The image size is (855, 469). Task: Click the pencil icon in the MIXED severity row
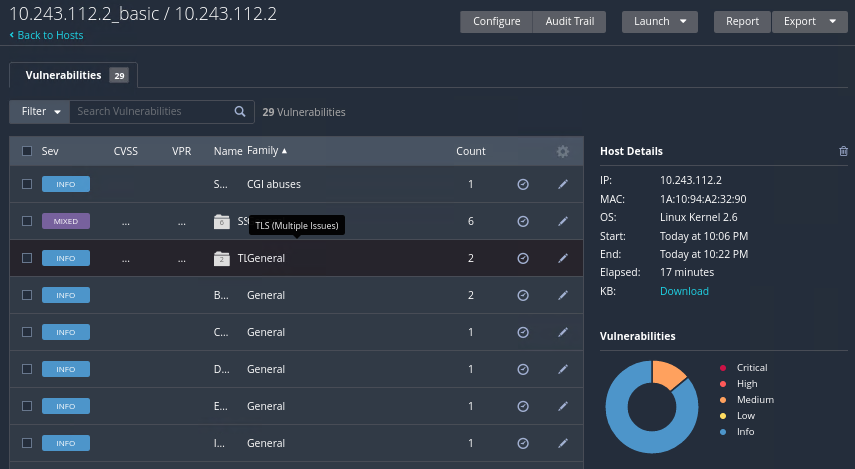[x=563, y=221]
